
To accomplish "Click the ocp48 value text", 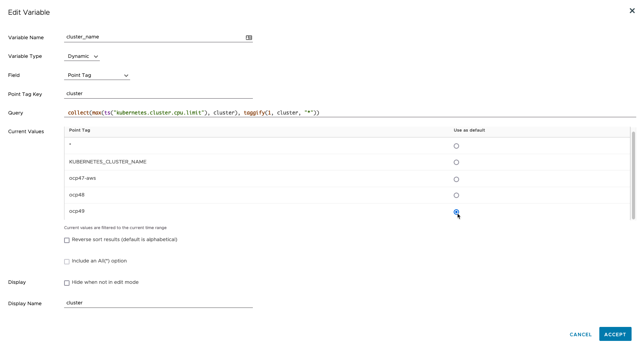I will pyautogui.click(x=77, y=195).
